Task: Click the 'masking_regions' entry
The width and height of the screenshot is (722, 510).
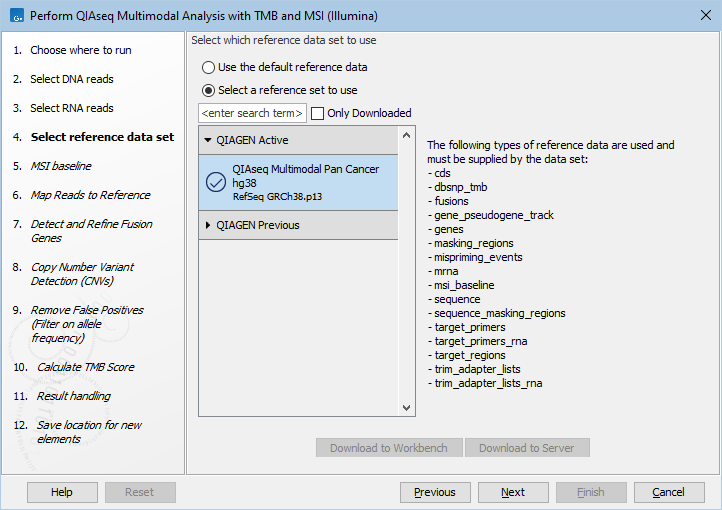Action: [x=473, y=243]
